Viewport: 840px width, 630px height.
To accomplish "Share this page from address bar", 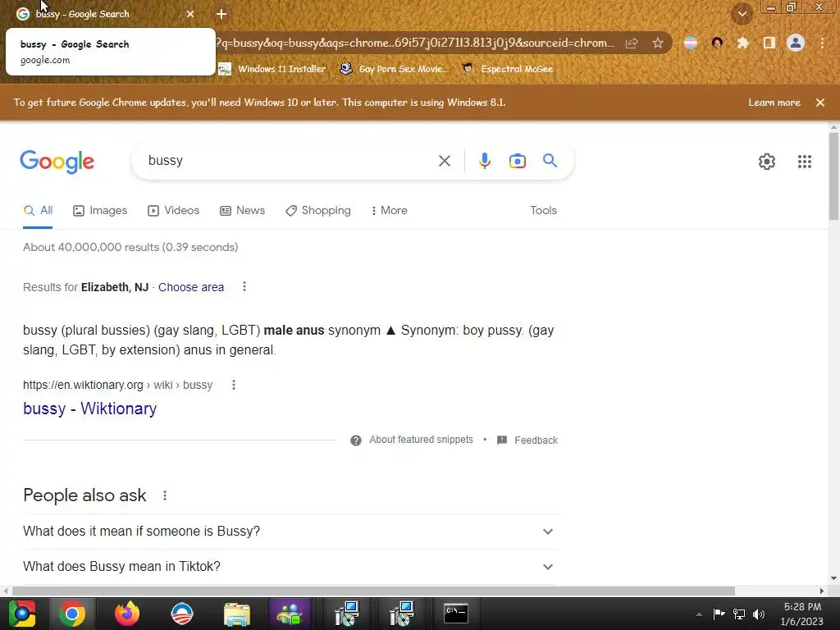I will click(x=632, y=43).
